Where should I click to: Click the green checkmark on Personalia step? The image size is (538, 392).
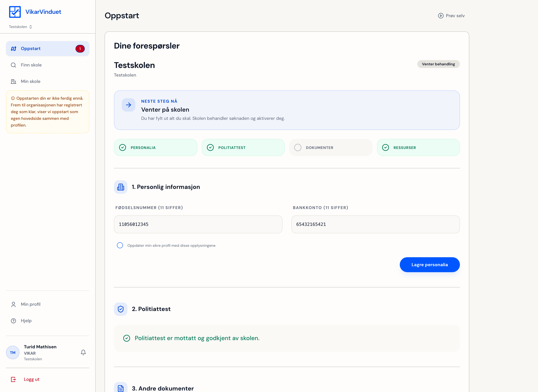click(123, 148)
